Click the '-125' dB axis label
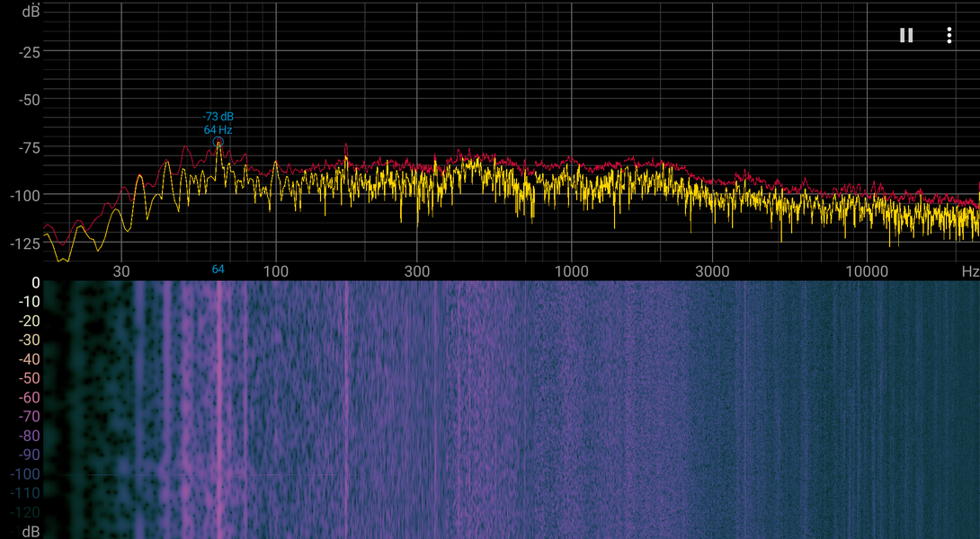This screenshot has width=980, height=539. coord(25,243)
